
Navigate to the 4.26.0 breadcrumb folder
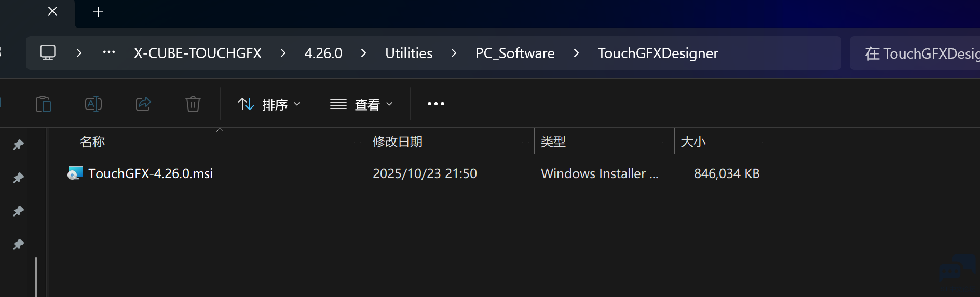pyautogui.click(x=323, y=53)
